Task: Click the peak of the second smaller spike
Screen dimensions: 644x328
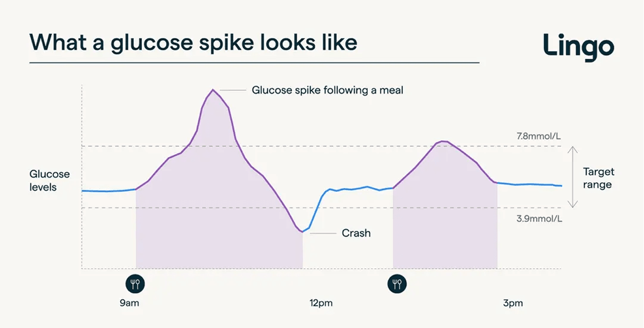Action: 444,141
